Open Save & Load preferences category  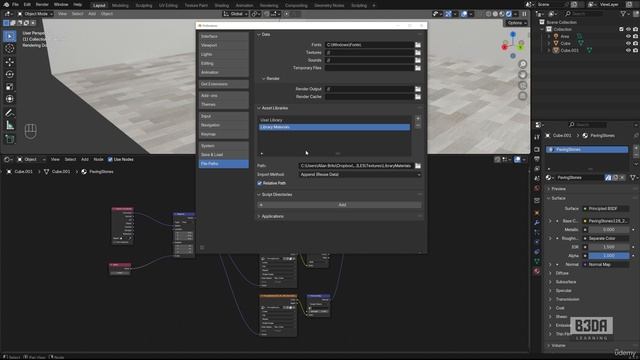[x=224, y=155]
